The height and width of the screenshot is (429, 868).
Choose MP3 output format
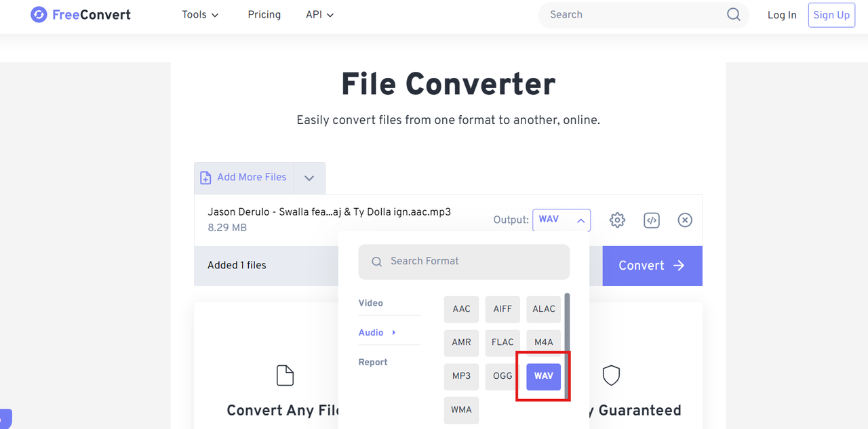(x=462, y=376)
